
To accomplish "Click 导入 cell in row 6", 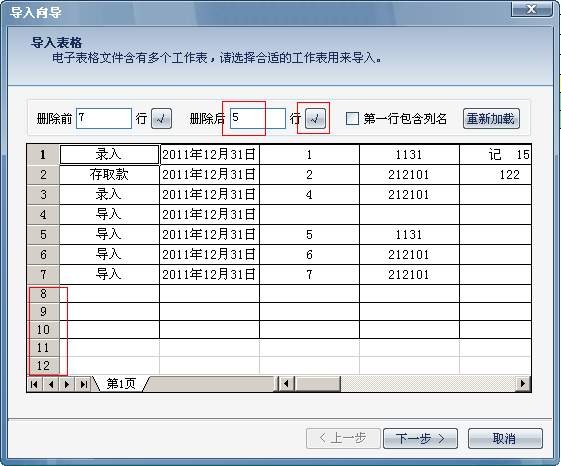I will click(x=109, y=255).
